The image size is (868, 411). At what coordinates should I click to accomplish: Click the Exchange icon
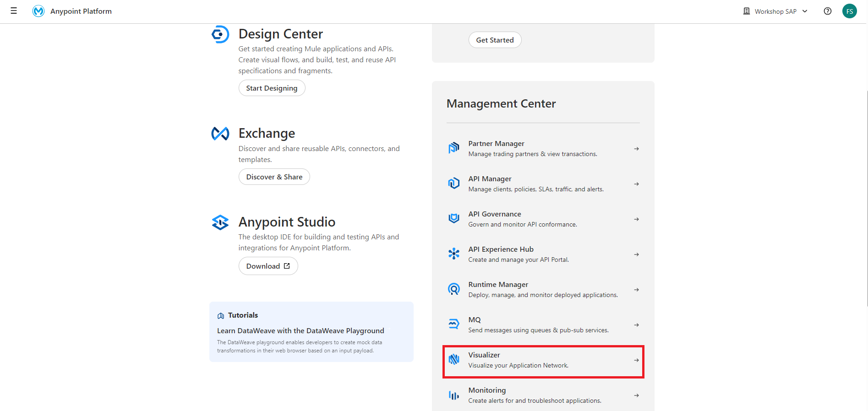click(220, 134)
